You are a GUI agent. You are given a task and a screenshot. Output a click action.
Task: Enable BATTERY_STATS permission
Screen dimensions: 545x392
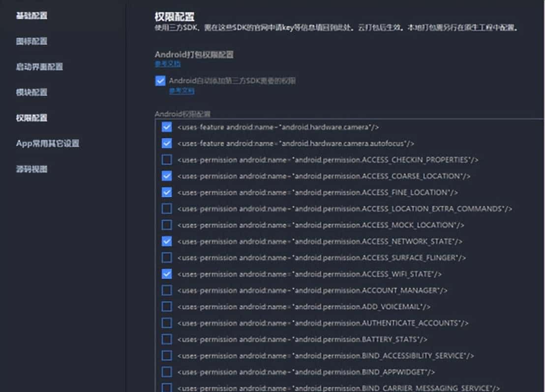pos(166,339)
